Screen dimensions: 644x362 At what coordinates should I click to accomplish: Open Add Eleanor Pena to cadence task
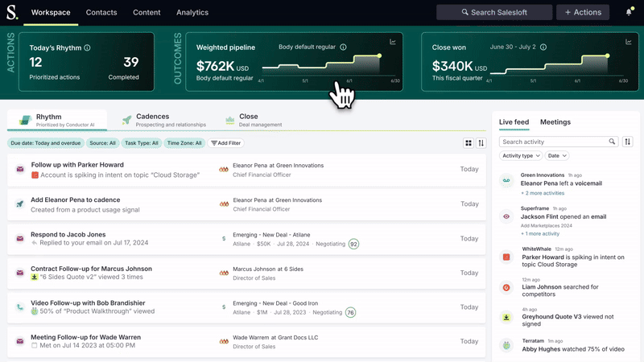click(x=76, y=200)
